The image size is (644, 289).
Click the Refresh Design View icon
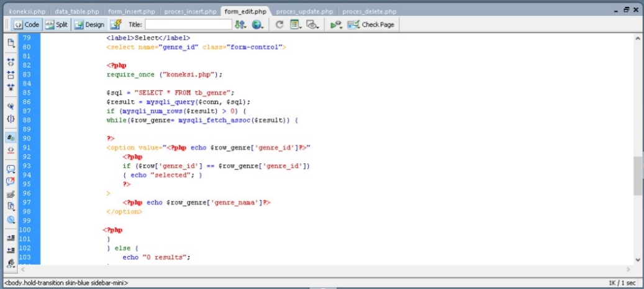point(279,25)
